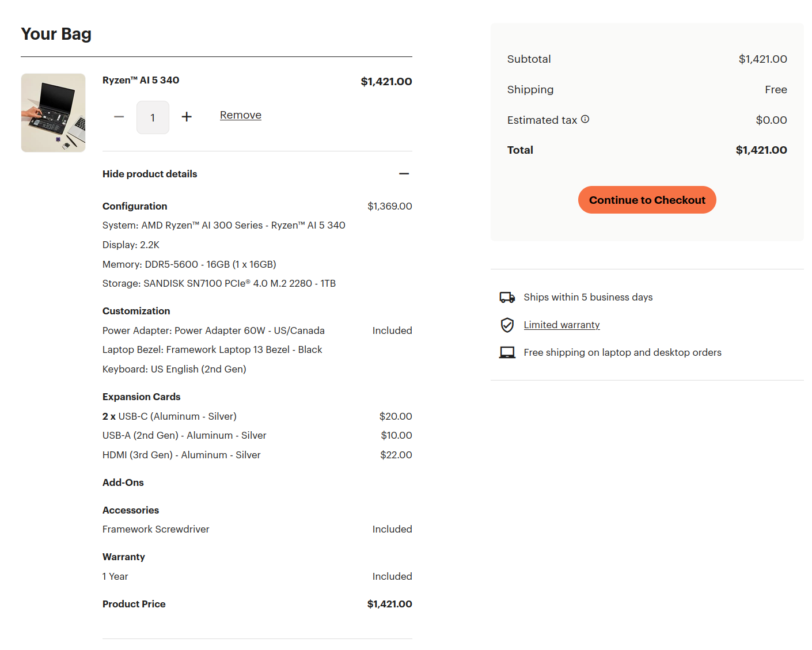
Task: Click the Accessories heading
Action: coord(131,510)
